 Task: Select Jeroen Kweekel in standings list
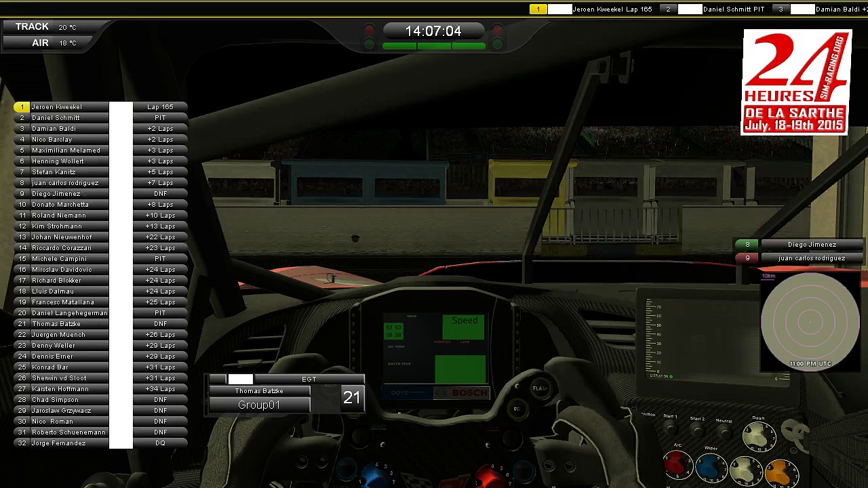[x=57, y=107]
